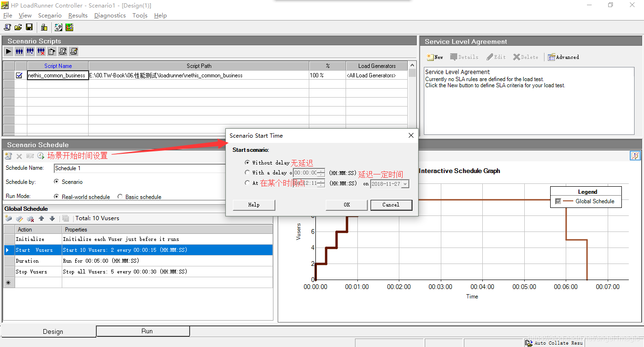This screenshot has height=347, width=644.
Task: Click the delay time spinner arrows
Action: (x=321, y=173)
